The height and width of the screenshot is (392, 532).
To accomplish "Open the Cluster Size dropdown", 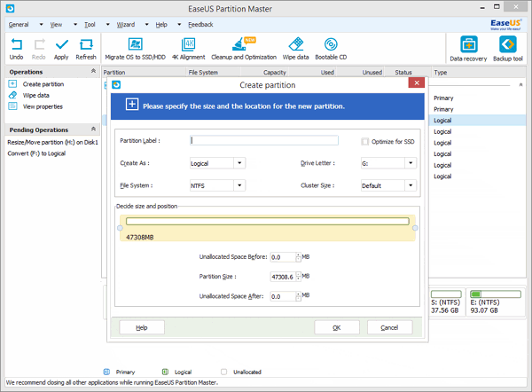I will pyautogui.click(x=411, y=185).
